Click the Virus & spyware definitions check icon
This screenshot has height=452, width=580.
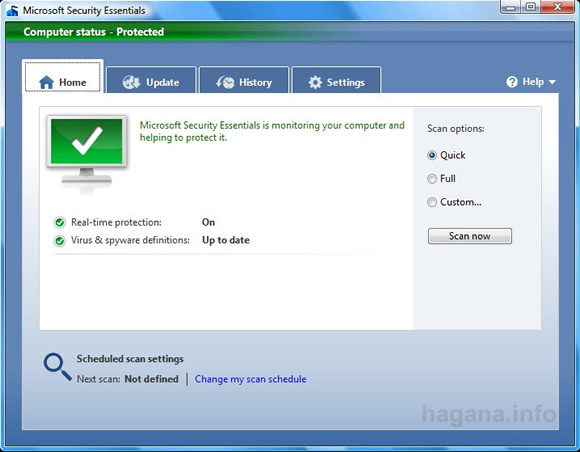coord(60,241)
